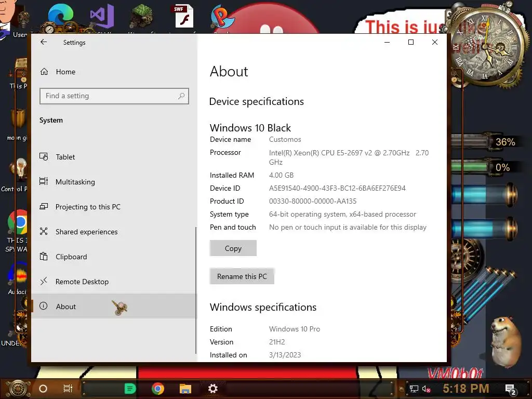Click the Projecting to this PC icon
The height and width of the screenshot is (399, 532).
(44, 206)
